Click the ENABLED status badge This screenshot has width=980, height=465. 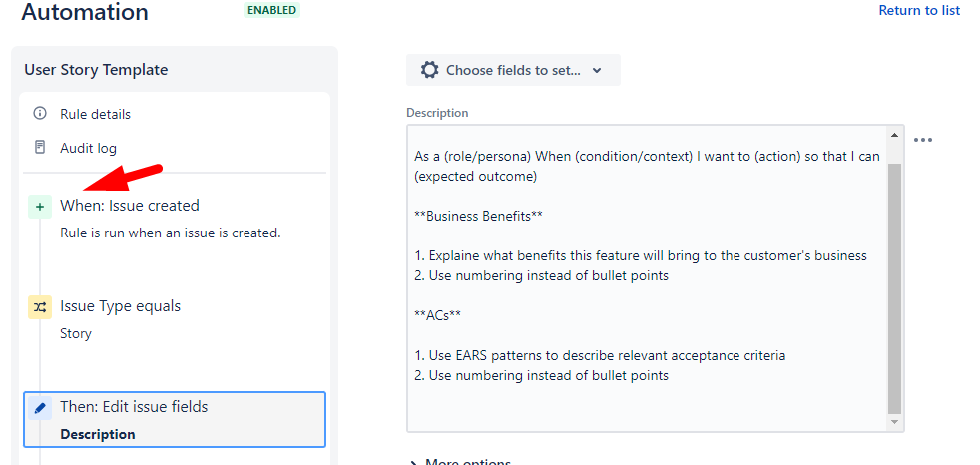271,10
